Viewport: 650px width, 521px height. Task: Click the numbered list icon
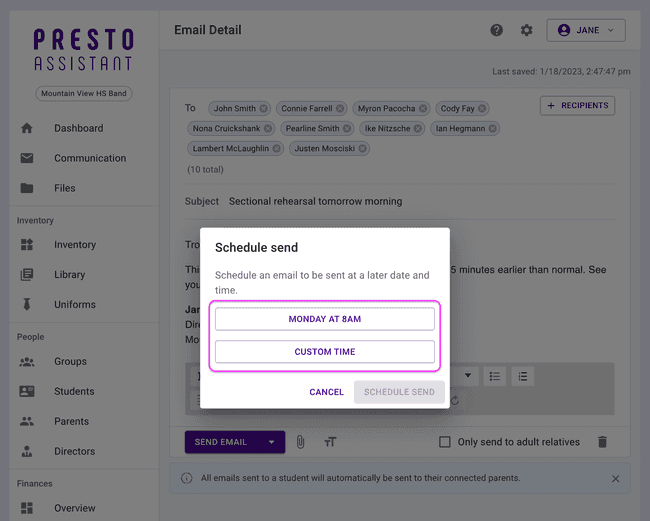523,376
